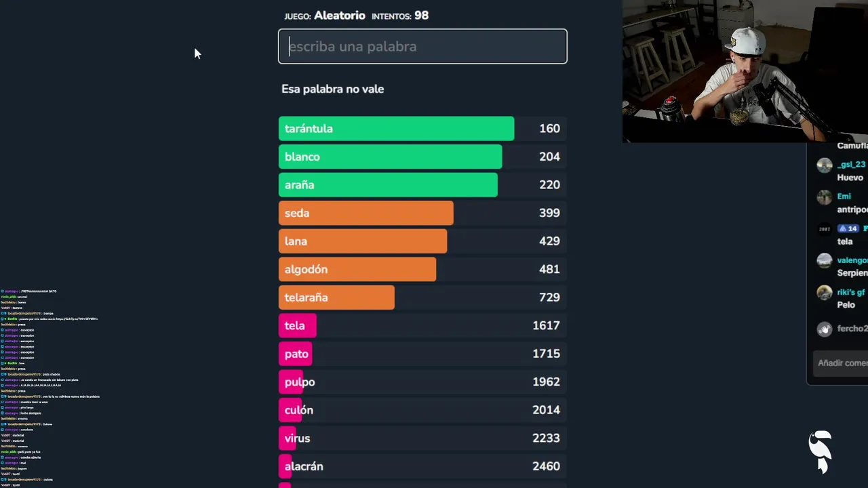Click the waving hand icon beside fercho
This screenshot has width=868, height=488.
click(x=824, y=329)
